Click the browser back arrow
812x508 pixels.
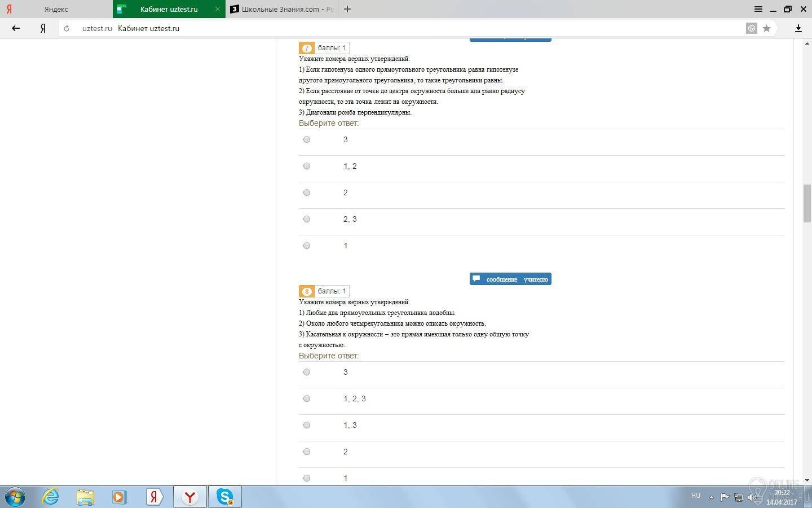16,28
